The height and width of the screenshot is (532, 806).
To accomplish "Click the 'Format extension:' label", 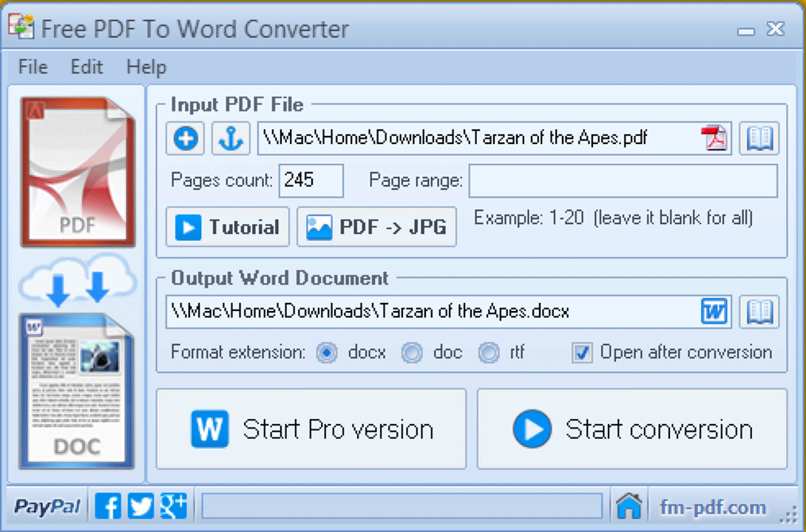I will 238,352.
